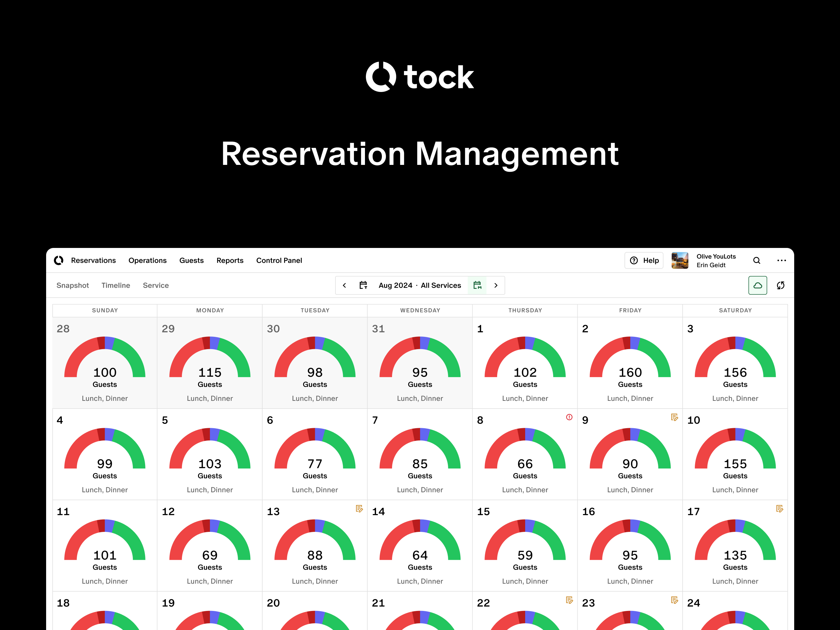This screenshot has width=840, height=630.
Task: Open the note icon on day 22
Action: 569,600
